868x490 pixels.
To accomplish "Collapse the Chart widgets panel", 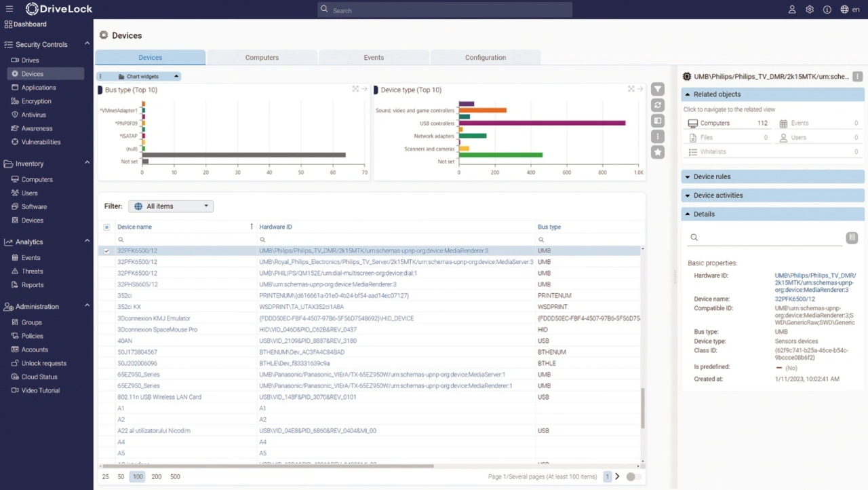I will (x=176, y=77).
